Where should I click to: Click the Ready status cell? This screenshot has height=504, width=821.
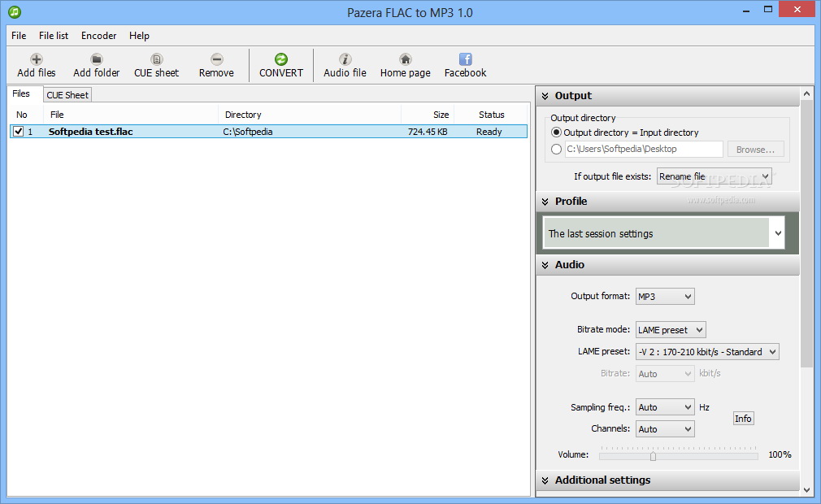[489, 132]
